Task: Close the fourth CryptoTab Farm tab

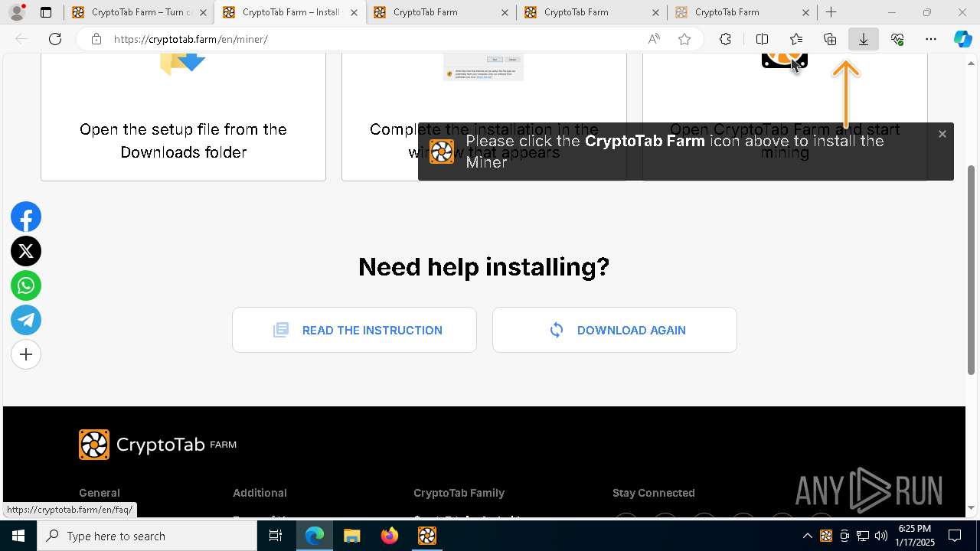Action: pos(655,12)
